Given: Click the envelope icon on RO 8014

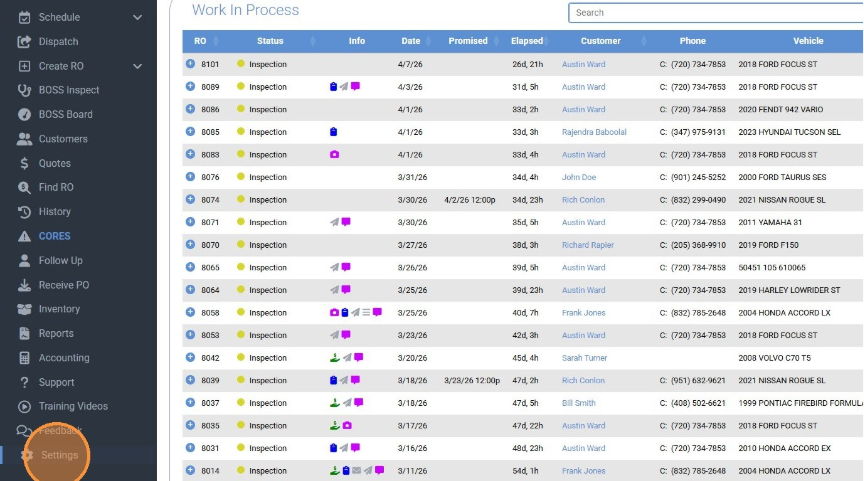Looking at the screenshot, I should click(357, 471).
